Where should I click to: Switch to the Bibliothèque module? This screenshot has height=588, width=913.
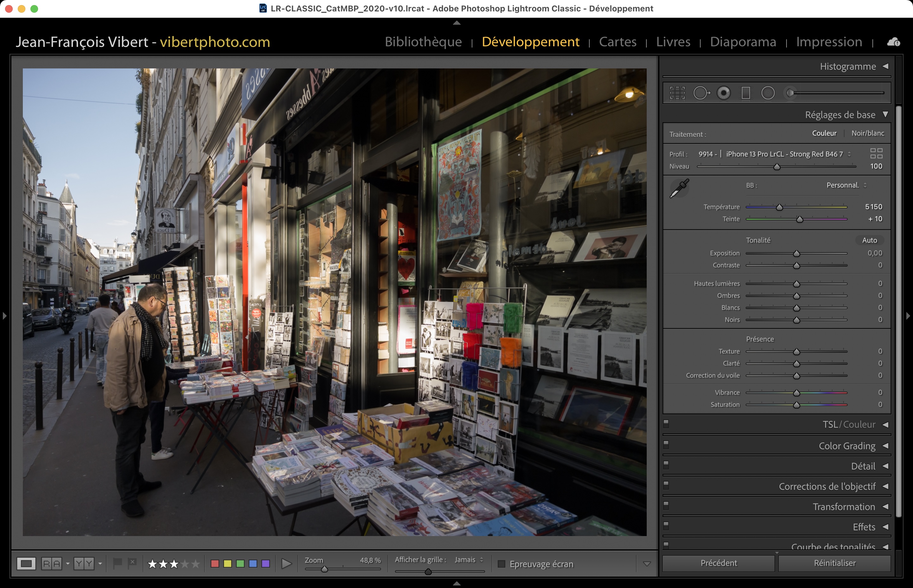tap(423, 42)
